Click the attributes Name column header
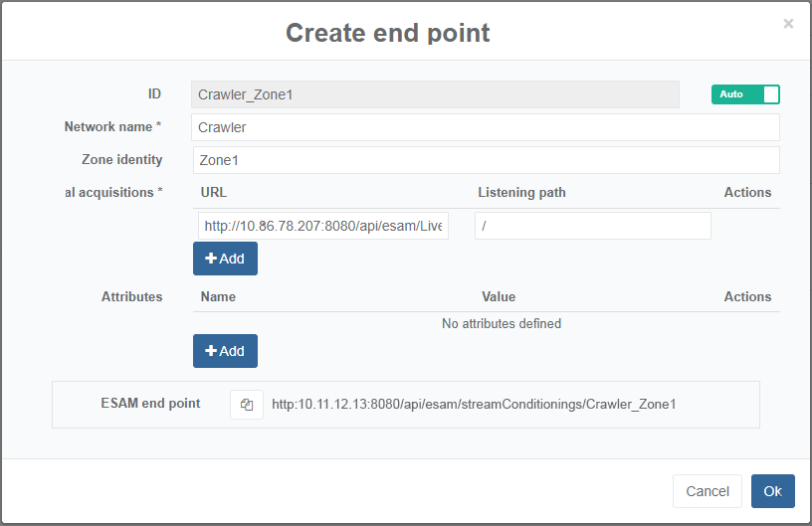The image size is (812, 526). (x=218, y=296)
